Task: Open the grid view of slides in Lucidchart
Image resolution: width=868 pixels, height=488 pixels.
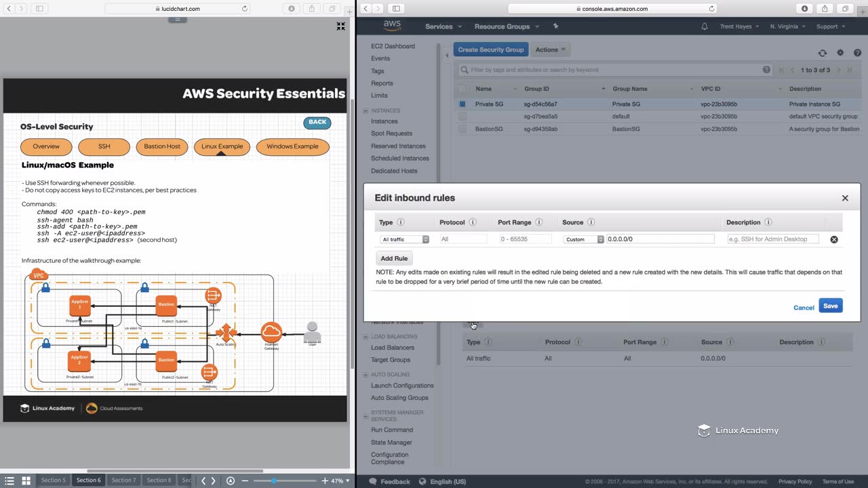Action: tap(26, 481)
